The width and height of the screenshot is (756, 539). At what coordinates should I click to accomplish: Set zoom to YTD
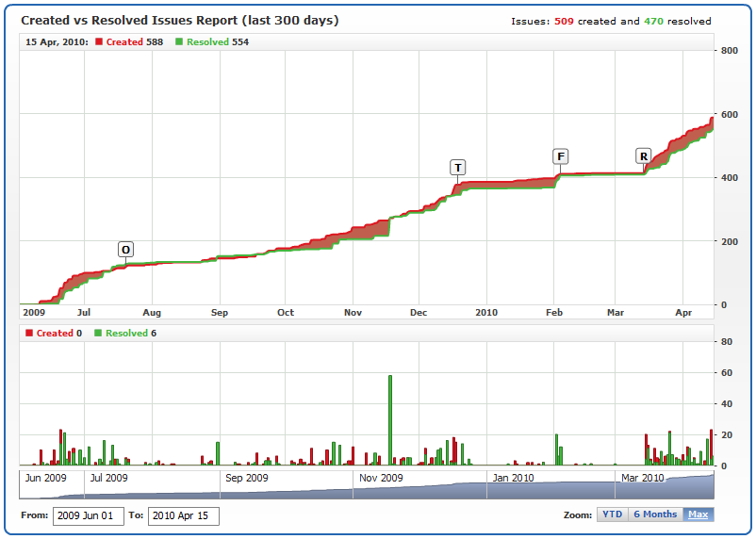point(612,514)
